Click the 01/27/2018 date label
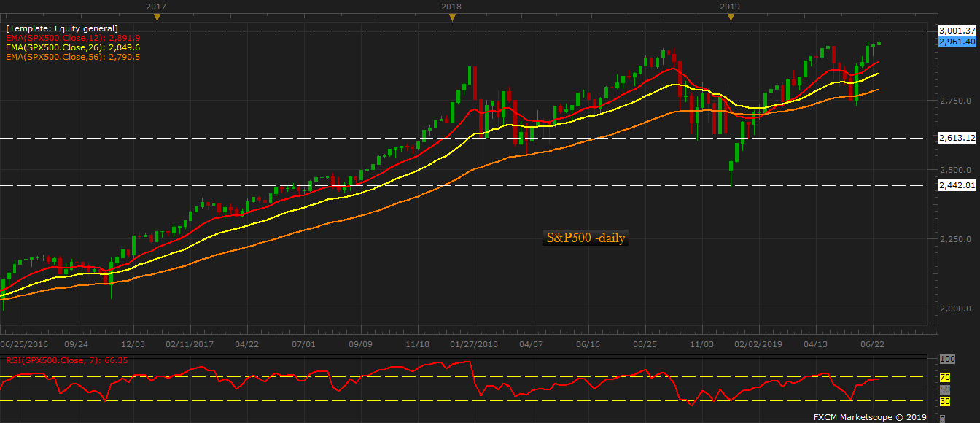980x423 pixels. [x=473, y=344]
